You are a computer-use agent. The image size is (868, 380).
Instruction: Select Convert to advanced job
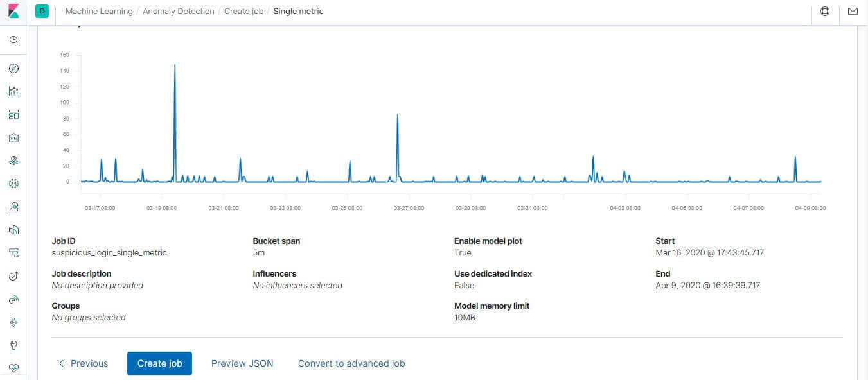pos(351,363)
